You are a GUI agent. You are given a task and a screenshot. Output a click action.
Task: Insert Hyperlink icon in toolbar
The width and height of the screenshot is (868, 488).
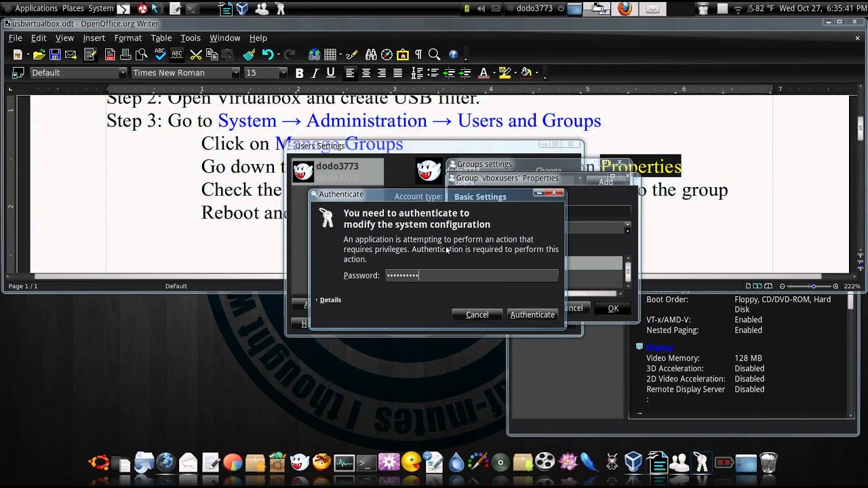point(315,54)
